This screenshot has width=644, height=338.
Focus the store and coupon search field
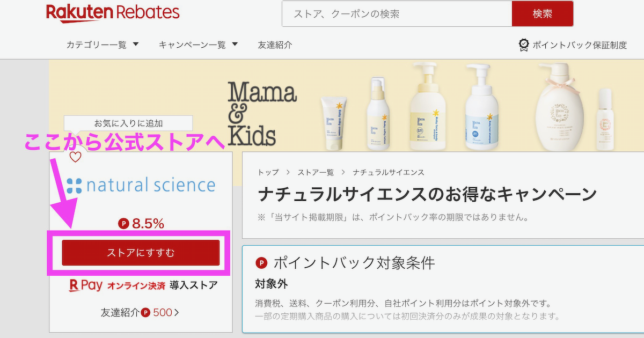tap(397, 14)
